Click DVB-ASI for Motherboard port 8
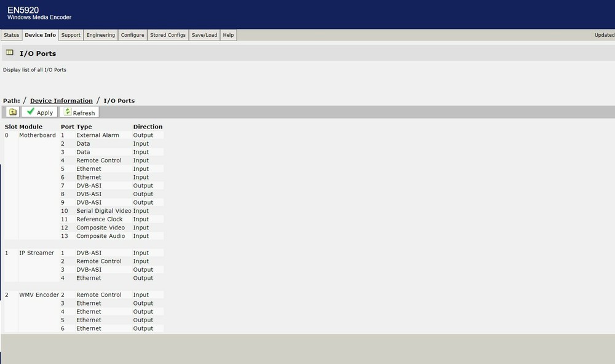The width and height of the screenshot is (615, 364). [x=89, y=194]
